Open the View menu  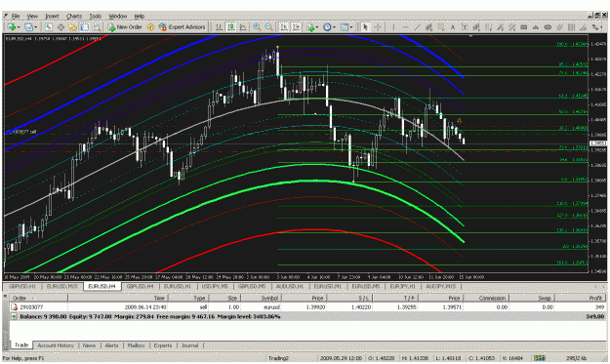tap(32, 16)
